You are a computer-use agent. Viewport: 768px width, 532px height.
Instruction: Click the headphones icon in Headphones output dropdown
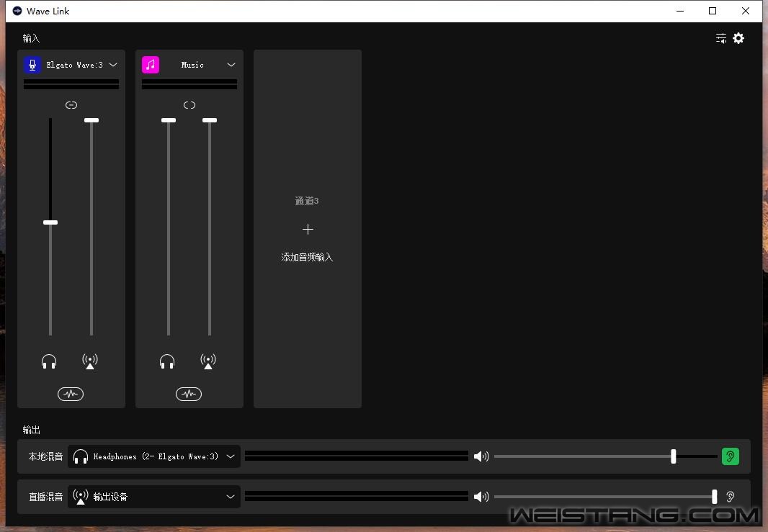pyautogui.click(x=80, y=456)
